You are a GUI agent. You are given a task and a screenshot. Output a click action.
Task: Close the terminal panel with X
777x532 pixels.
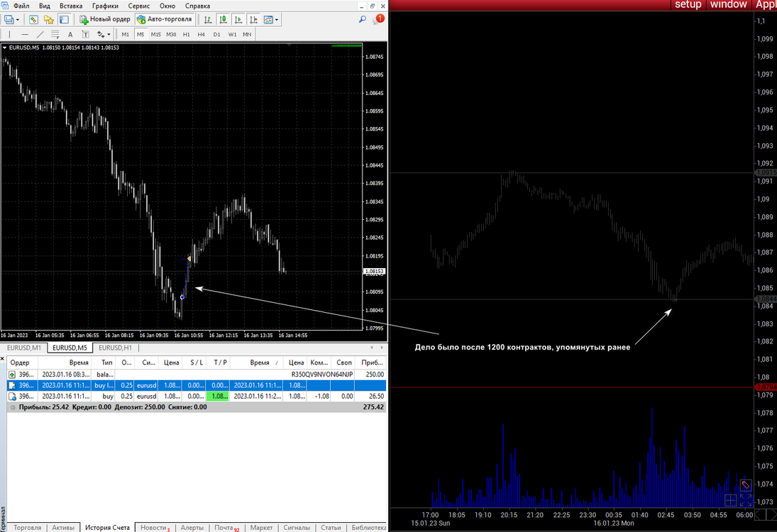pyautogui.click(x=2, y=359)
